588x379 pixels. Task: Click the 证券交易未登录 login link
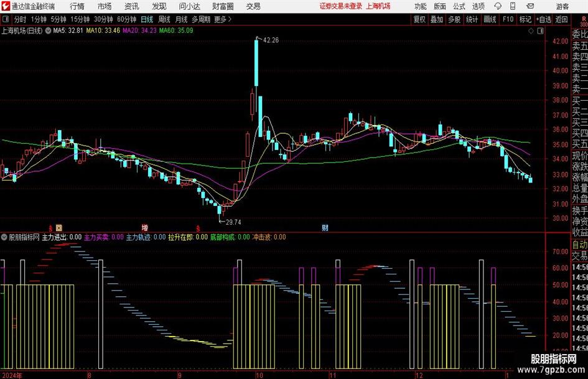click(x=341, y=6)
